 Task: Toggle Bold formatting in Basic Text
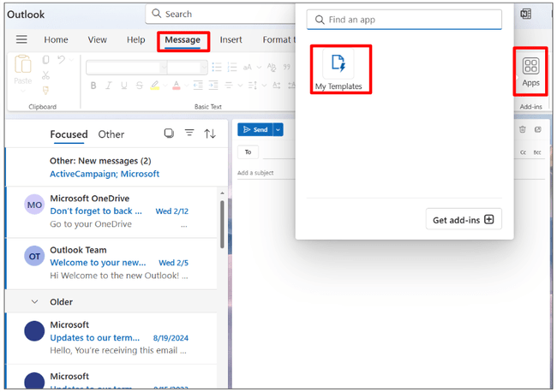(93, 86)
